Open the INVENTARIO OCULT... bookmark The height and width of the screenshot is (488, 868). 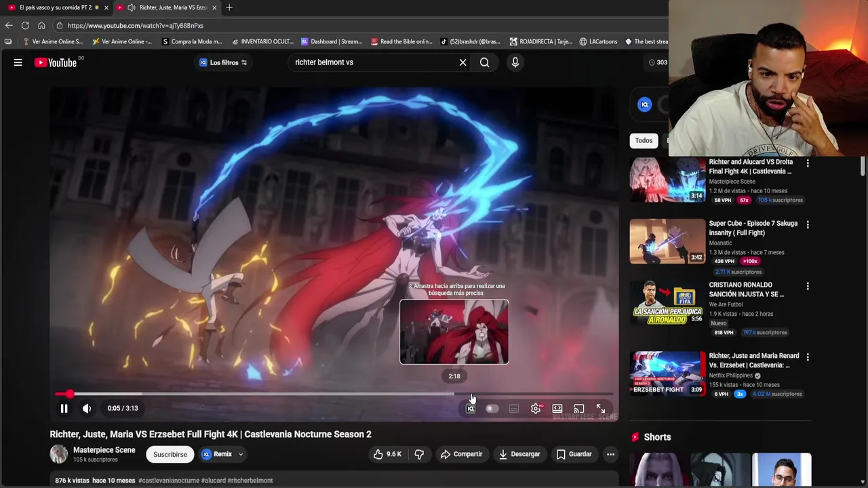pyautogui.click(x=262, y=41)
